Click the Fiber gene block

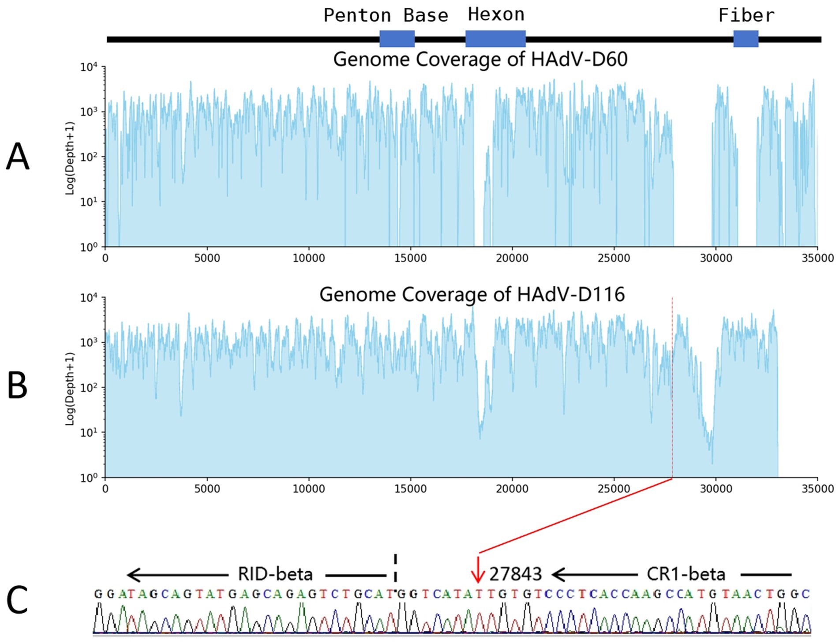click(x=746, y=39)
